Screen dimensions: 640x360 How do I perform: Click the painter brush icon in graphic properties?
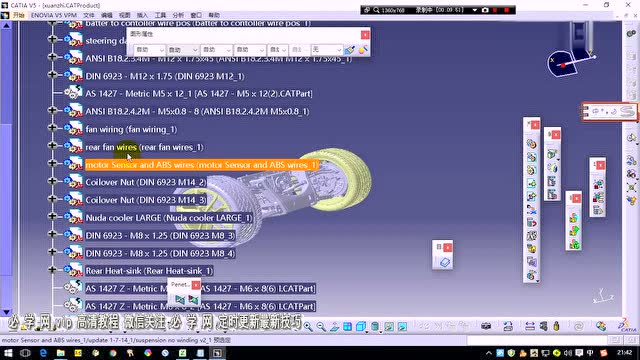tap(349, 50)
